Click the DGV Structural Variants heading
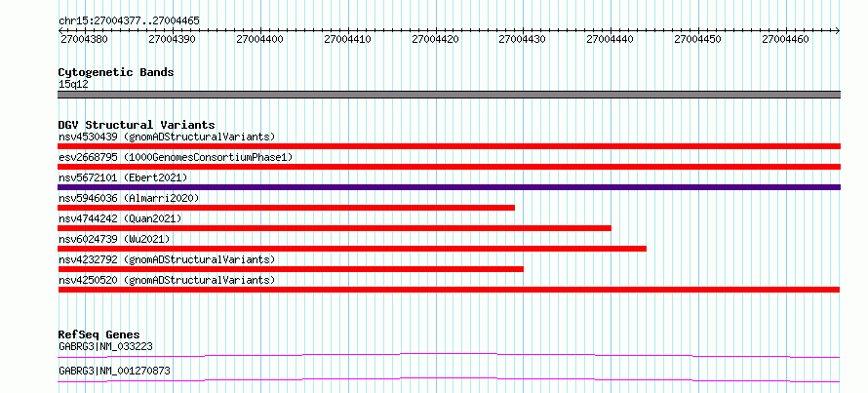 [137, 125]
